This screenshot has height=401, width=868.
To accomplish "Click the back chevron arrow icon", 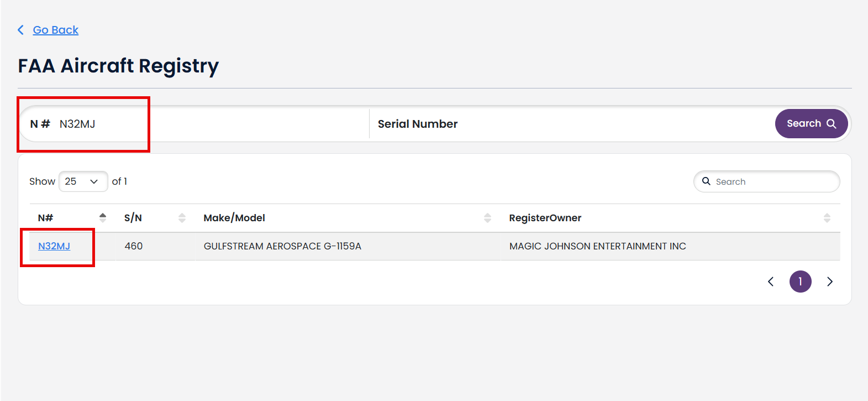I will pyautogui.click(x=21, y=30).
